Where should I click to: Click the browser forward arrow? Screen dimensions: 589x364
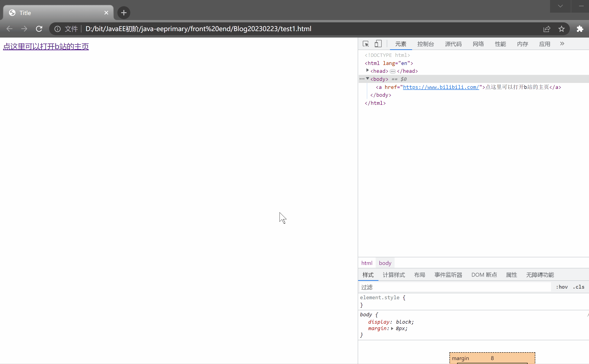click(24, 29)
